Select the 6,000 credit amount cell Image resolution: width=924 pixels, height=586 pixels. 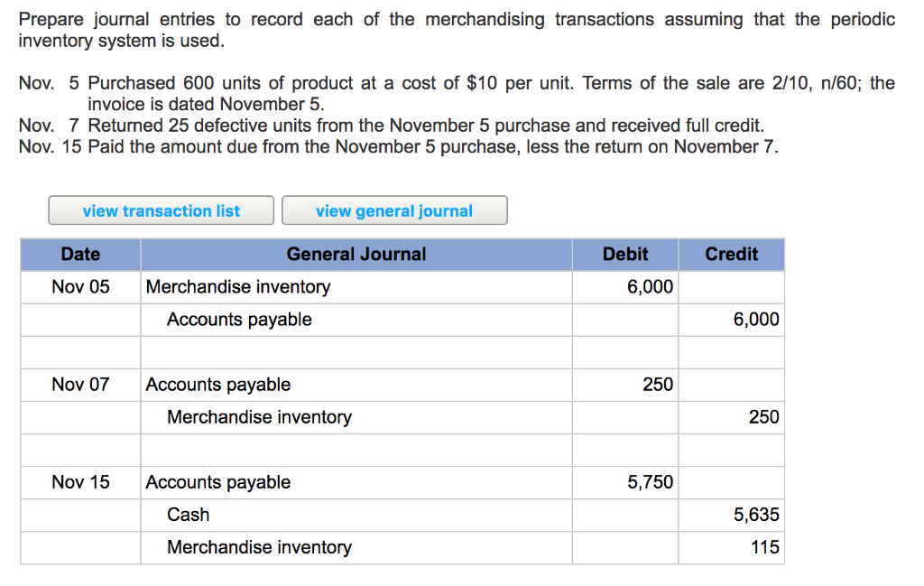[x=731, y=320]
